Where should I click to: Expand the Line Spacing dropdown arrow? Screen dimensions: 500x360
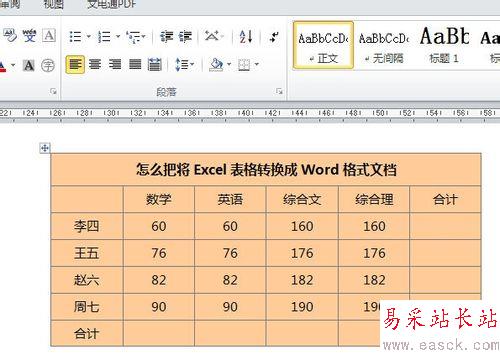[192, 64]
